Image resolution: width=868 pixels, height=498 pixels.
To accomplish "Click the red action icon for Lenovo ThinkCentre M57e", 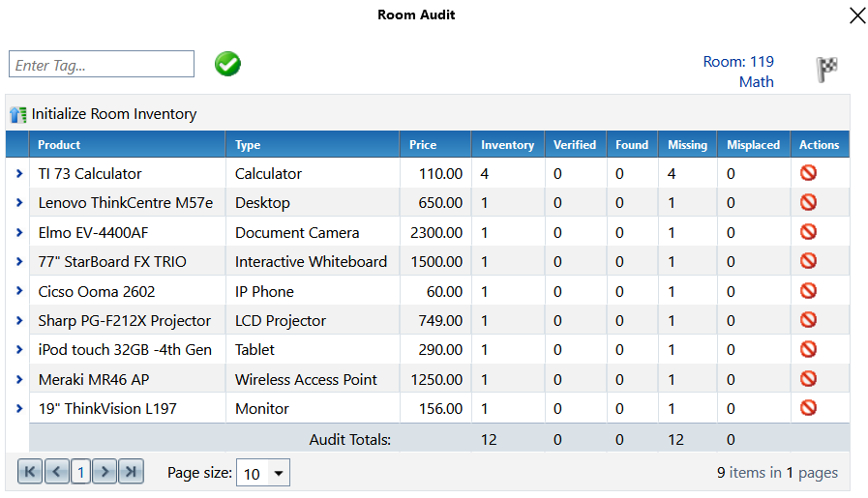I will 808,202.
